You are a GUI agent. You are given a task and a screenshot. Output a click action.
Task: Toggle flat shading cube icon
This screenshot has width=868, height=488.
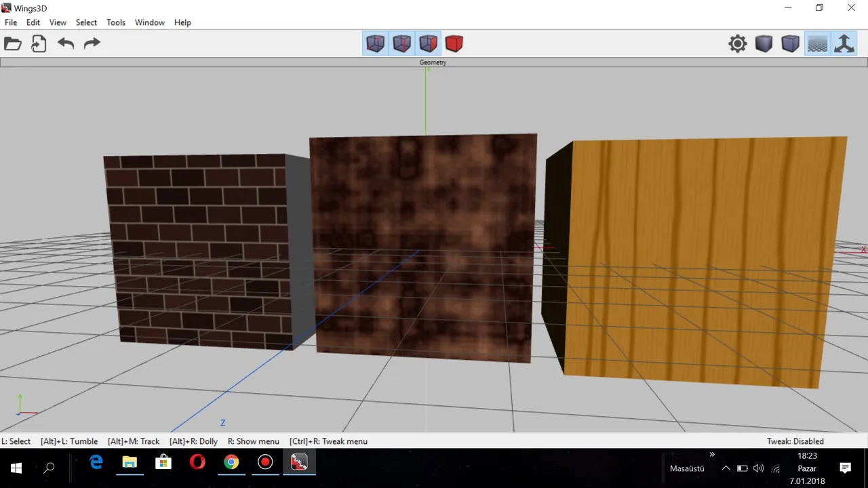(x=764, y=44)
